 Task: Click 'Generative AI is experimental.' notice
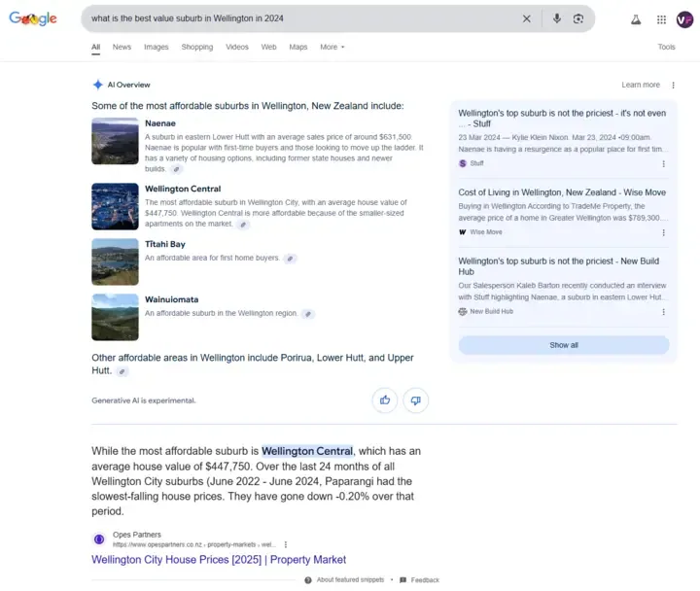click(144, 400)
